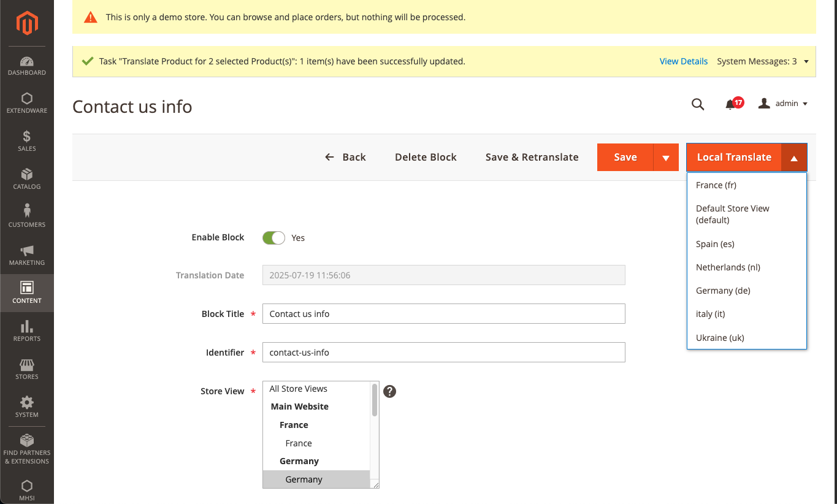The image size is (837, 504).
Task: Expand the System Messages dropdown
Action: [806, 61]
